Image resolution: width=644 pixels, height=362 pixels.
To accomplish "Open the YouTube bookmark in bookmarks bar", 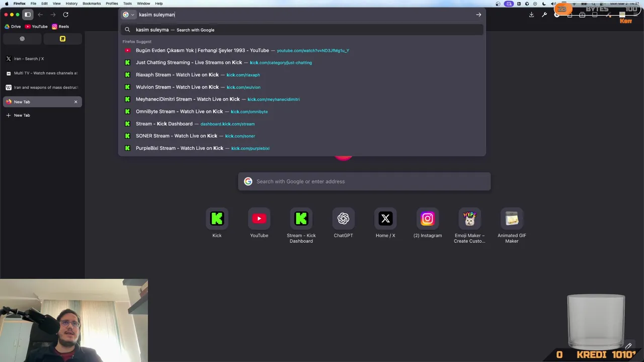I will coord(36,27).
